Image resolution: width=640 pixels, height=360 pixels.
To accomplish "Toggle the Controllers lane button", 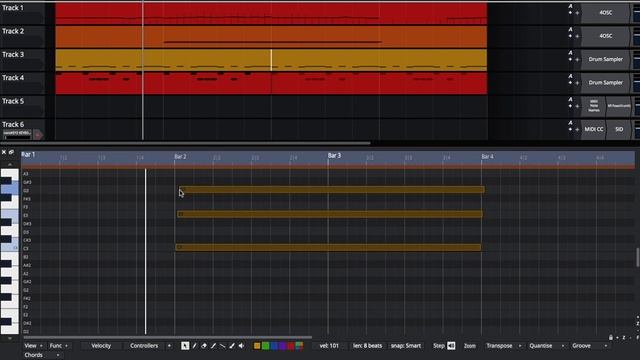I will 144,346.
